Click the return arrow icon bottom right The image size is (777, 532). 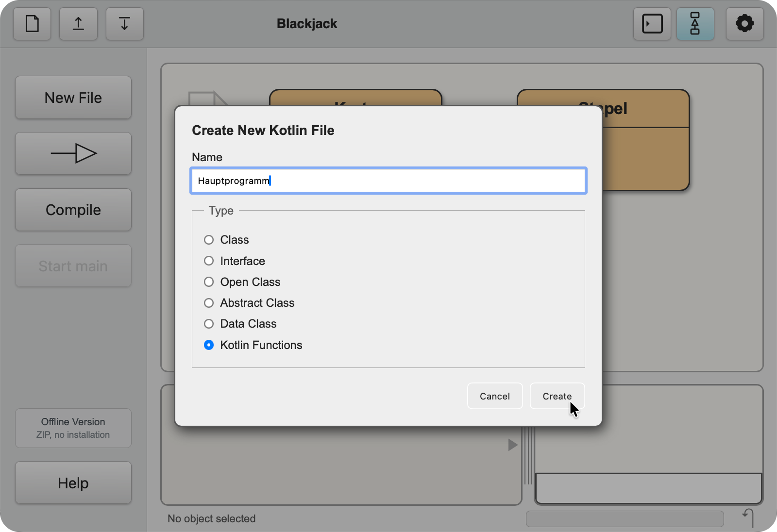tap(748, 517)
